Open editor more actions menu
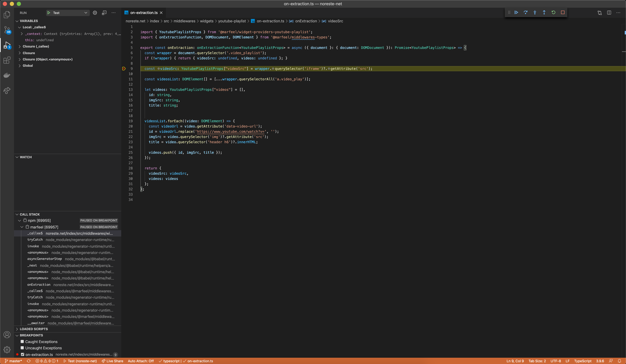 coord(618,13)
